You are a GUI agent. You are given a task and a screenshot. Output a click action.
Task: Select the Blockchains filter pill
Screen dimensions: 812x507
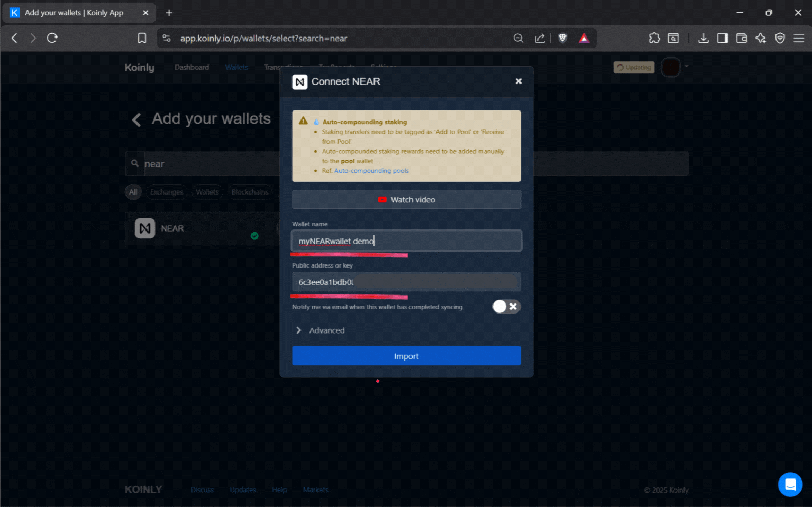click(249, 192)
